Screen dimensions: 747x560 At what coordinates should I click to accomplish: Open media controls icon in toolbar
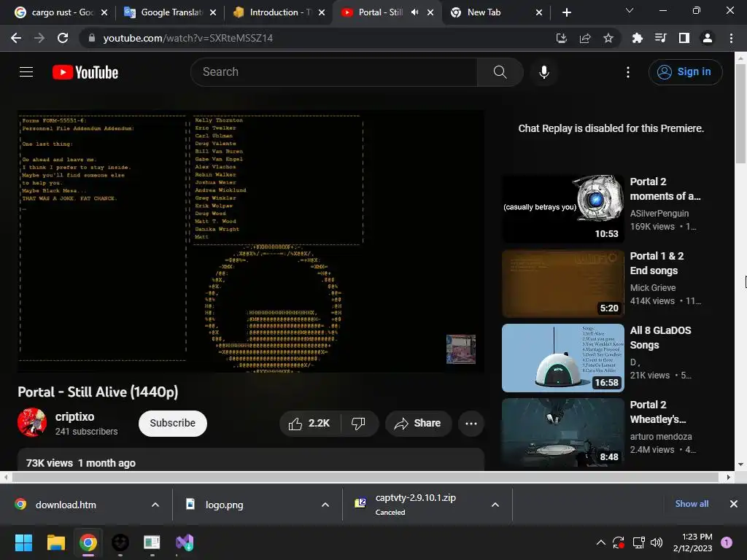(x=660, y=38)
